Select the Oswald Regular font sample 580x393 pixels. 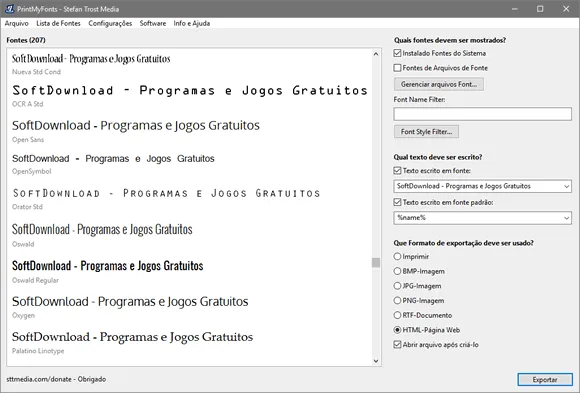tap(108, 266)
